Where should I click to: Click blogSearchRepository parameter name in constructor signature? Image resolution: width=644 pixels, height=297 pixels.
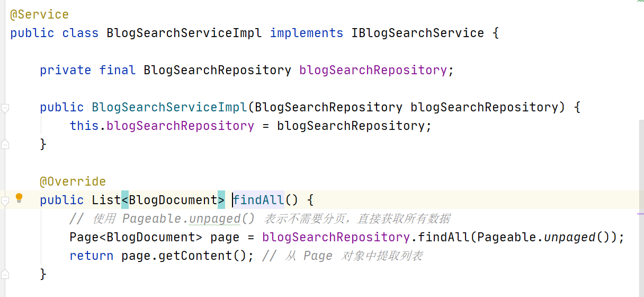485,107
